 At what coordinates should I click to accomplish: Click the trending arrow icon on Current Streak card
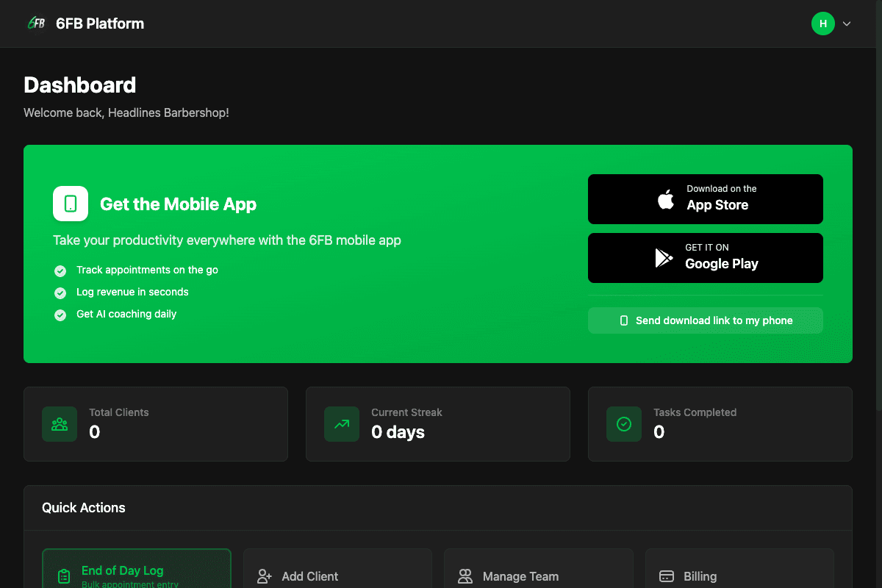(x=342, y=424)
